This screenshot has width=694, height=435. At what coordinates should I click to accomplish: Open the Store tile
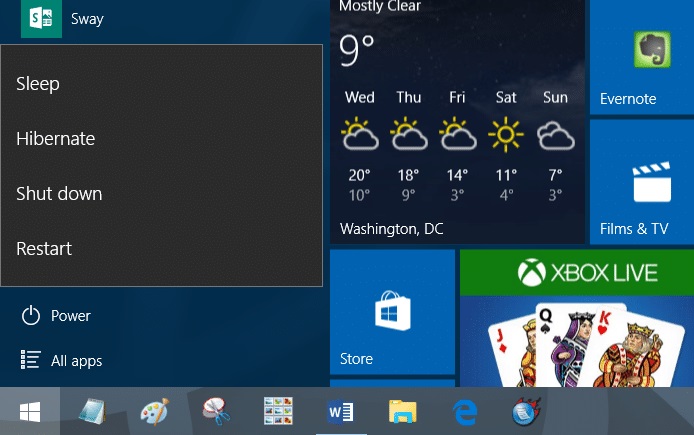pos(391,314)
